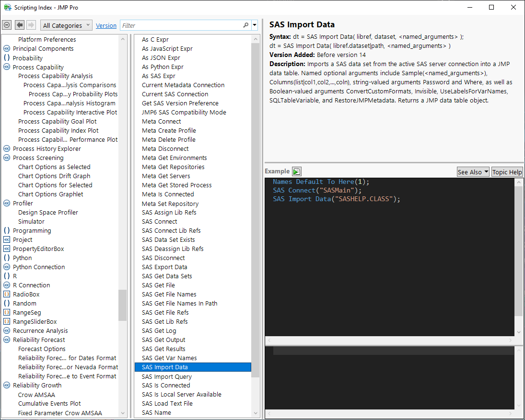Select Meta Connect in the function list
This screenshot has width=525, height=420.
point(161,121)
